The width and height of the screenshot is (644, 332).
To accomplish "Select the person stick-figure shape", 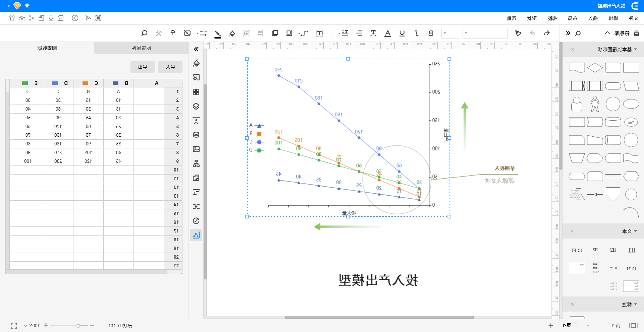I will click(x=595, y=104).
